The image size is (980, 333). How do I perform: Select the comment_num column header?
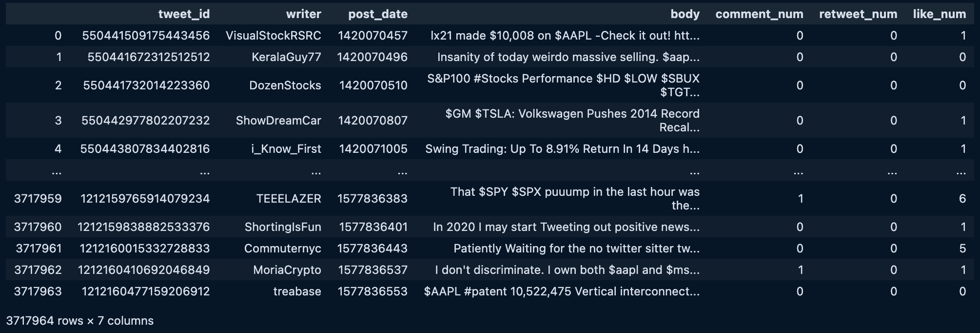tap(759, 14)
